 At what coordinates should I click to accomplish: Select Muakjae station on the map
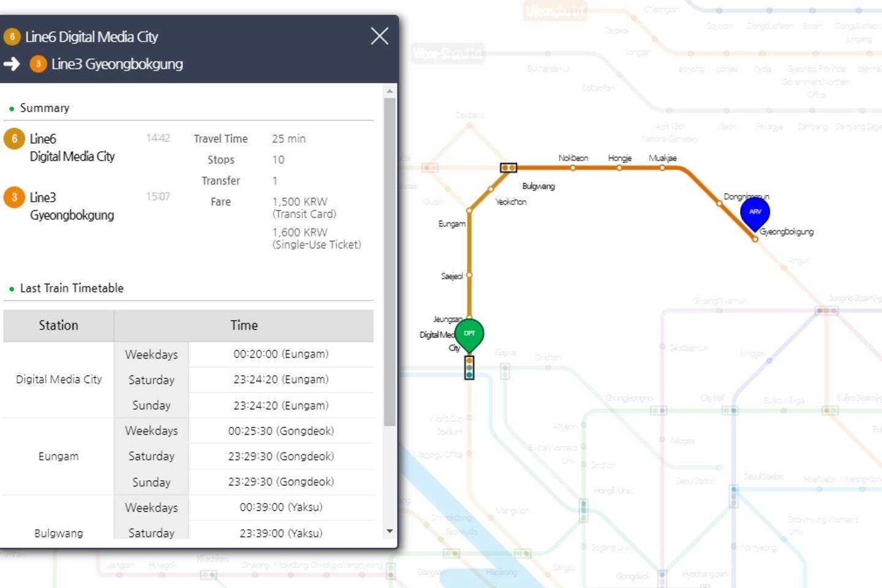(662, 167)
